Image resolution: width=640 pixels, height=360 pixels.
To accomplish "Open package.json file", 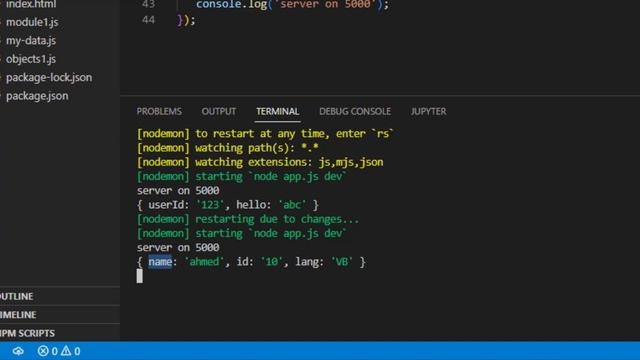I will click(37, 96).
